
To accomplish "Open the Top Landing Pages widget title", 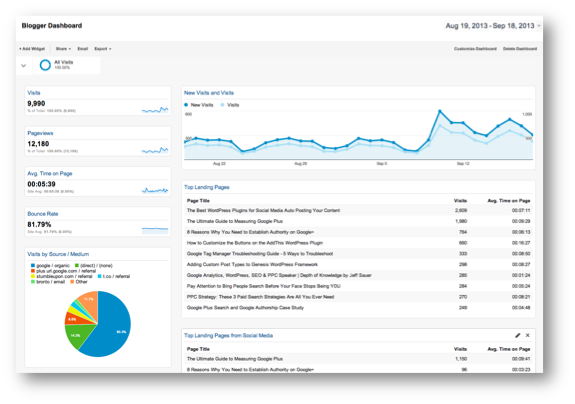I will click(x=206, y=187).
